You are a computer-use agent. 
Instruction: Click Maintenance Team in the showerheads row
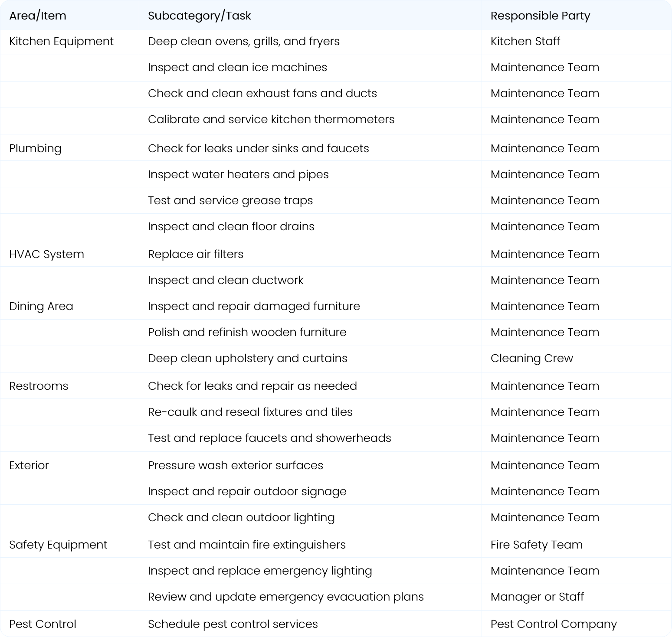click(x=545, y=438)
